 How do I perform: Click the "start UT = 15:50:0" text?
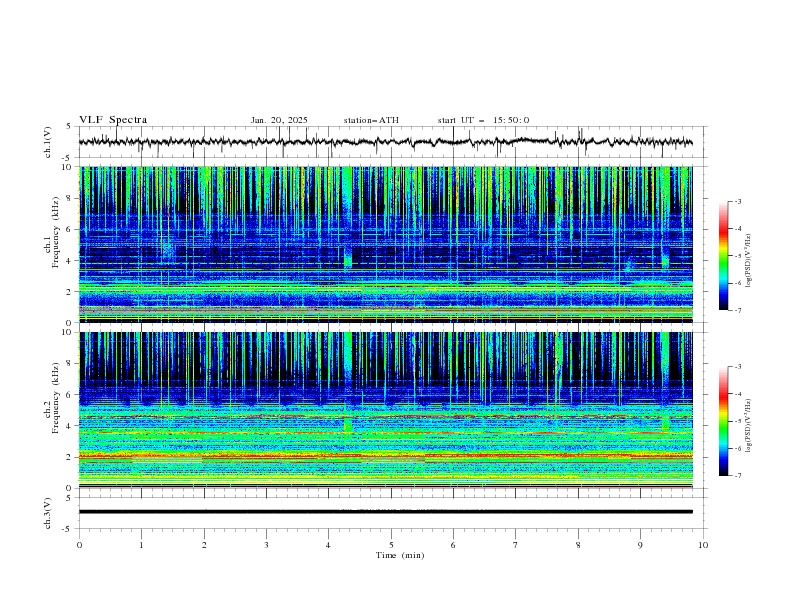pyautogui.click(x=483, y=120)
